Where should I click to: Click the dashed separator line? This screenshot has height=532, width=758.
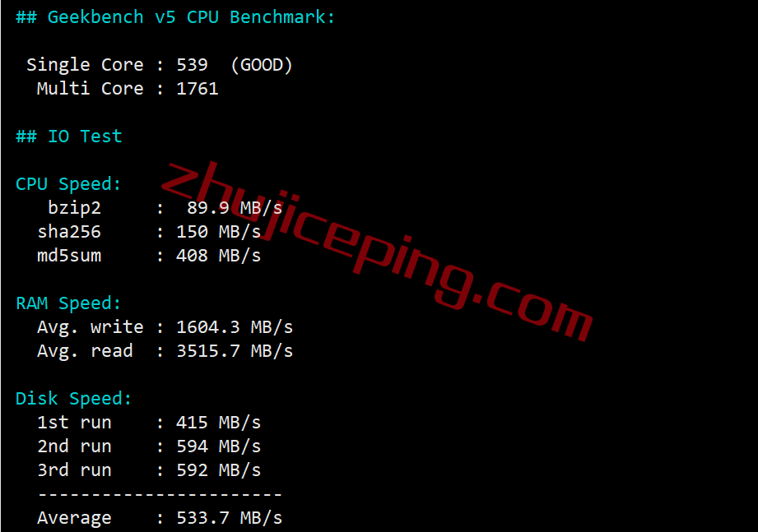160,494
